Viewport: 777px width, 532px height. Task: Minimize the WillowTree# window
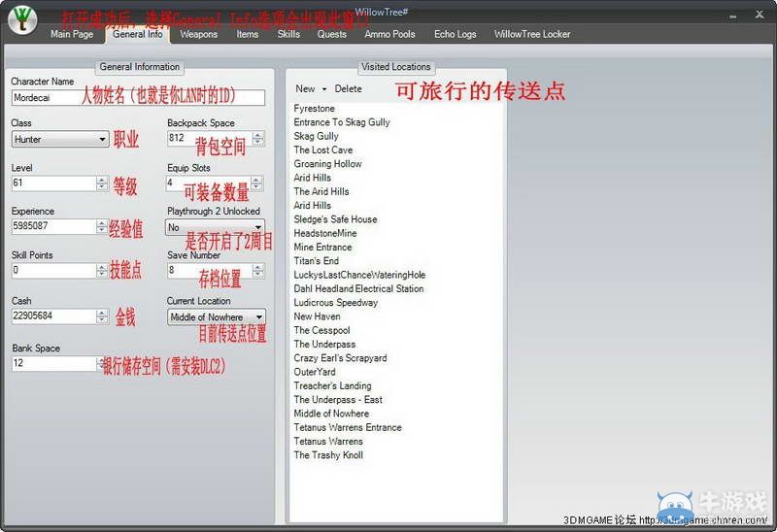click(733, 16)
